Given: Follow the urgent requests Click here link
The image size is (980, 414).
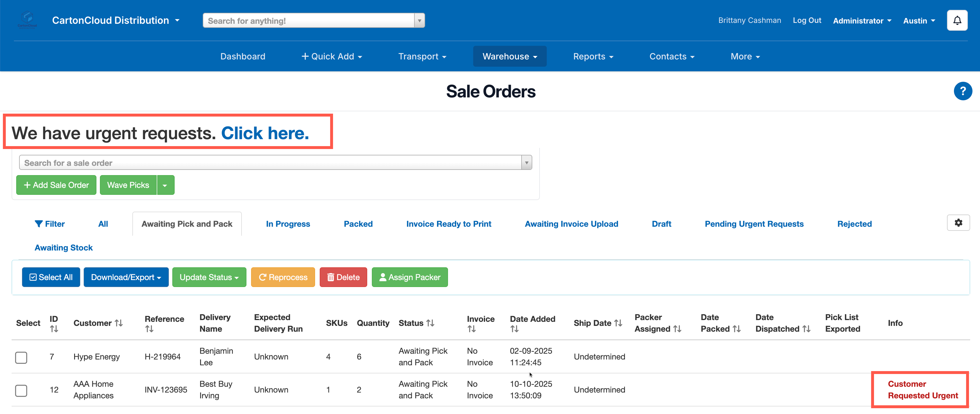Looking at the screenshot, I should click(265, 133).
